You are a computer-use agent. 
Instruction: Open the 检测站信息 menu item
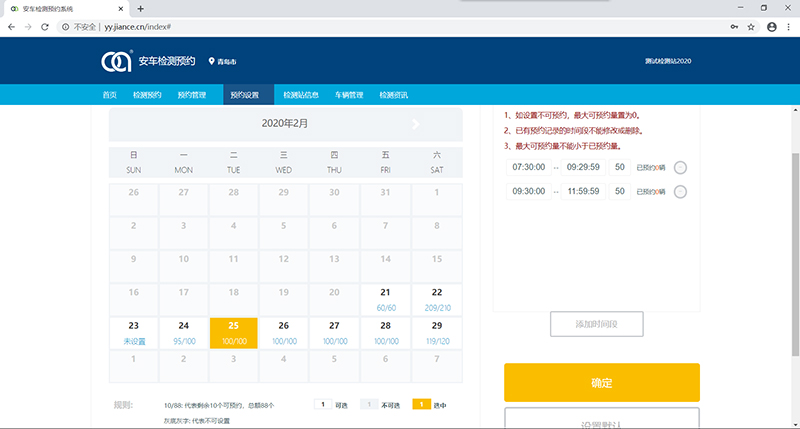pyautogui.click(x=301, y=95)
